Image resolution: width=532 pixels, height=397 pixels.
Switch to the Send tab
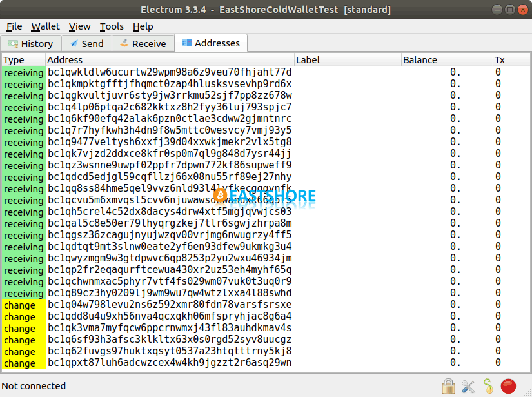pyautogui.click(x=87, y=43)
